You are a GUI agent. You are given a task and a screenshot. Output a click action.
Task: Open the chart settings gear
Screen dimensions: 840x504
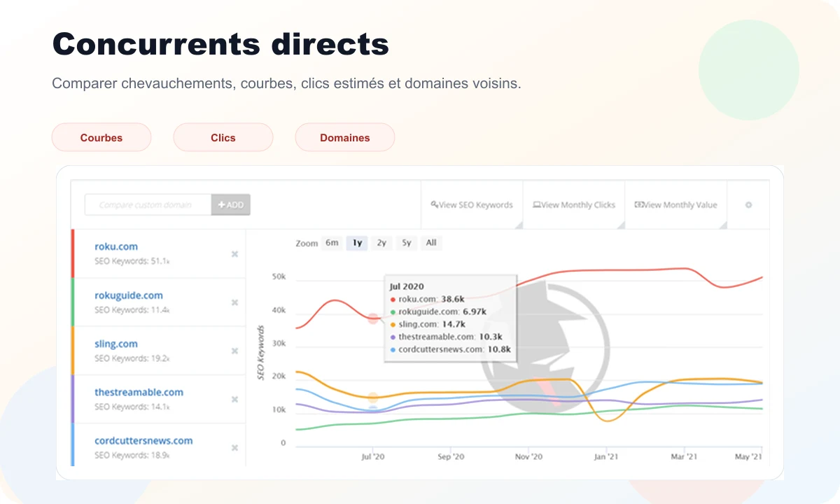pyautogui.click(x=748, y=204)
